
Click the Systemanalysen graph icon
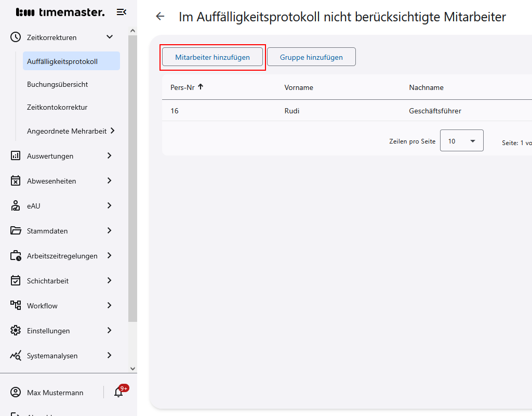(16, 355)
